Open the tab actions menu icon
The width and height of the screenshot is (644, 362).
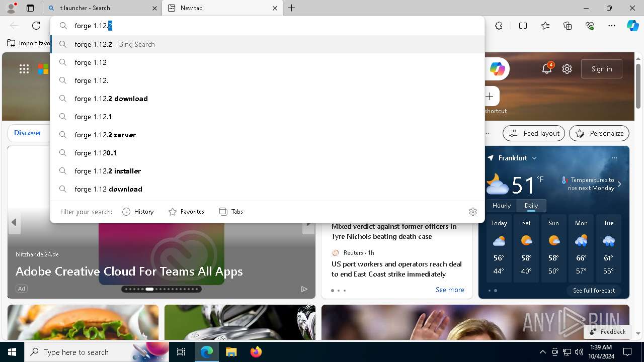pyautogui.click(x=30, y=8)
